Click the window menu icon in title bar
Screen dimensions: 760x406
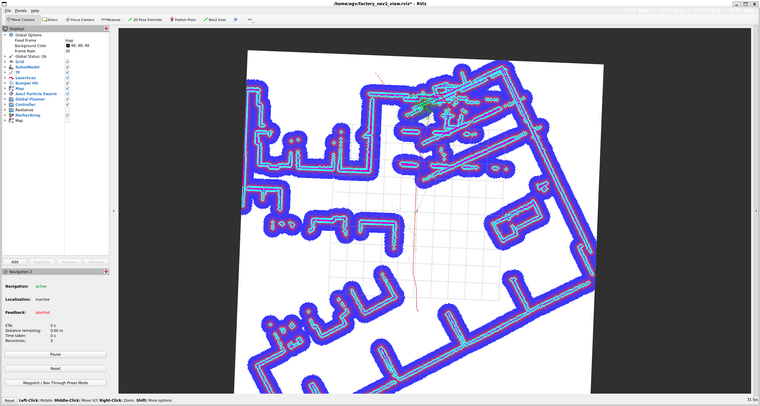(4, 3)
